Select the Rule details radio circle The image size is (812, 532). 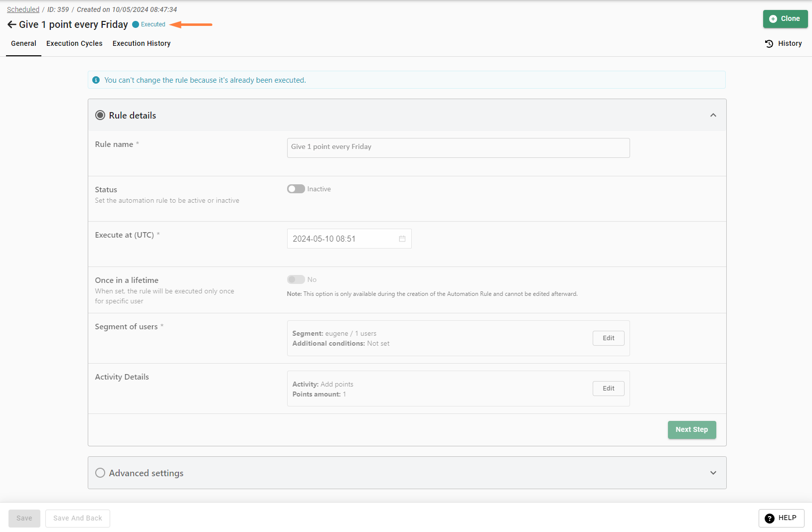point(100,115)
